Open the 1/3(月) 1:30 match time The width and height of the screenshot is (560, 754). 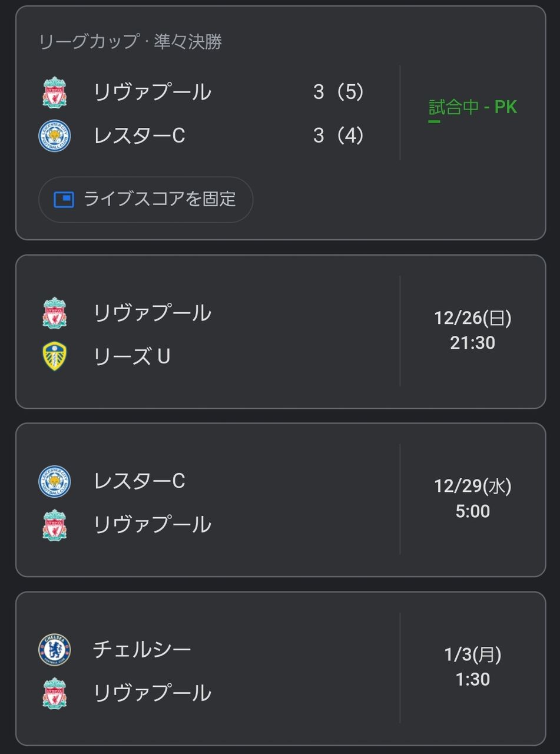473,667
